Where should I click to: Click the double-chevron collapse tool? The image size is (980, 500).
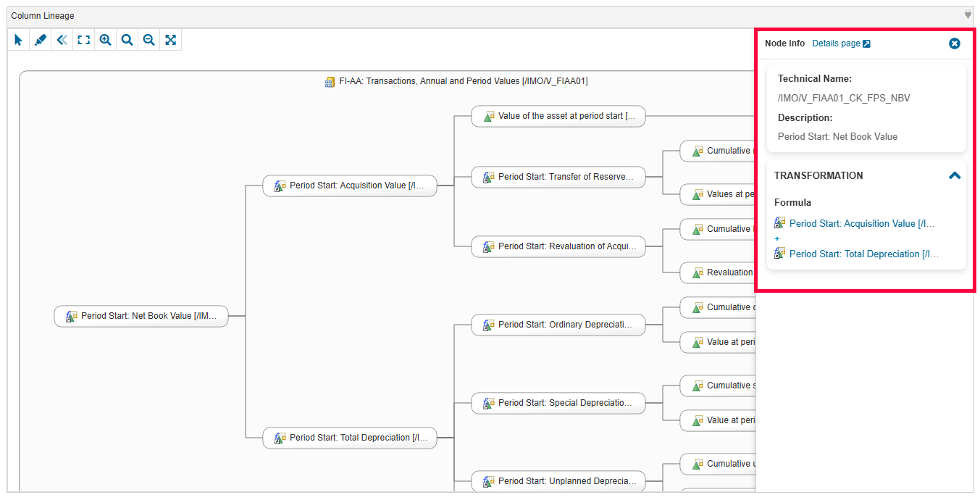(62, 40)
